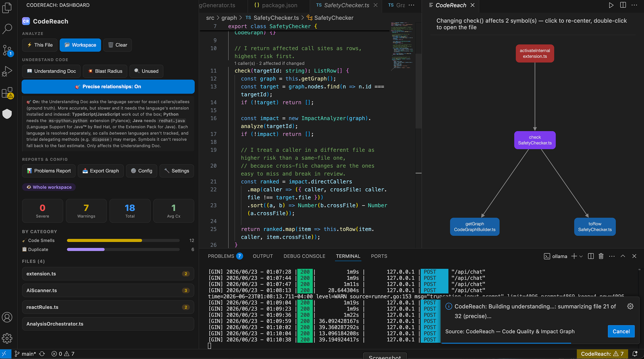Click the Duplicate category bar

123,249
